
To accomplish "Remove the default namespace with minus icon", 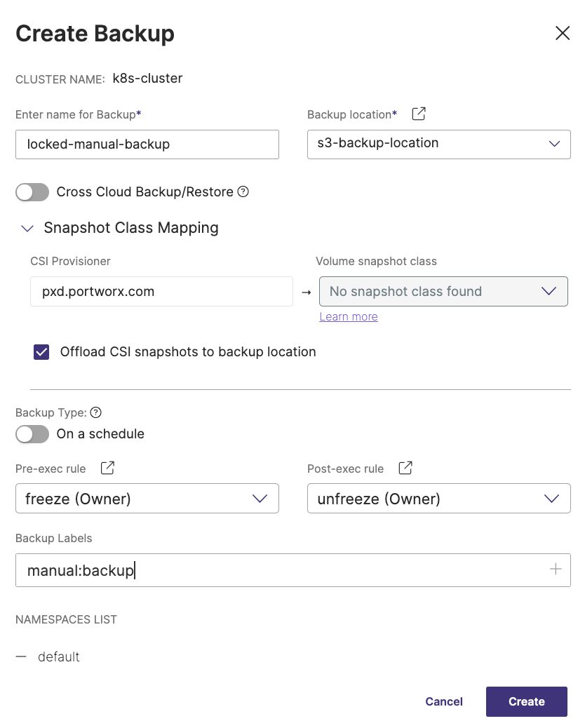I will pos(21,656).
